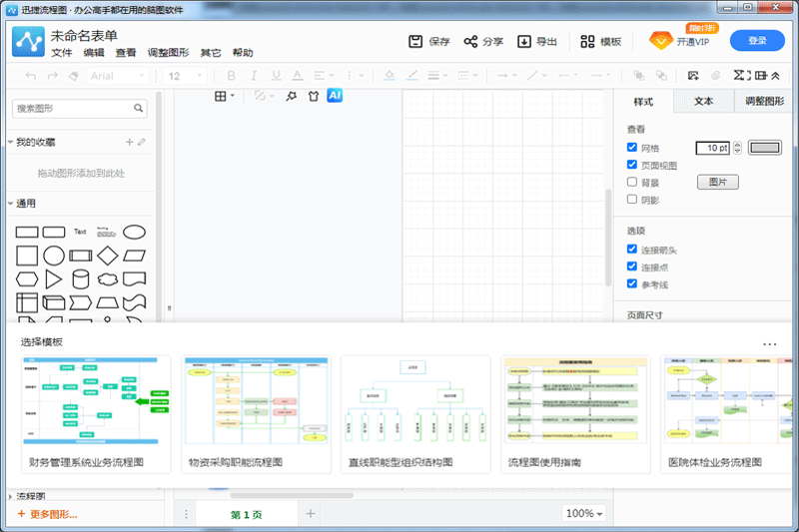
Task: Toggle the 连接箭头 checkbox
Action: 632,250
